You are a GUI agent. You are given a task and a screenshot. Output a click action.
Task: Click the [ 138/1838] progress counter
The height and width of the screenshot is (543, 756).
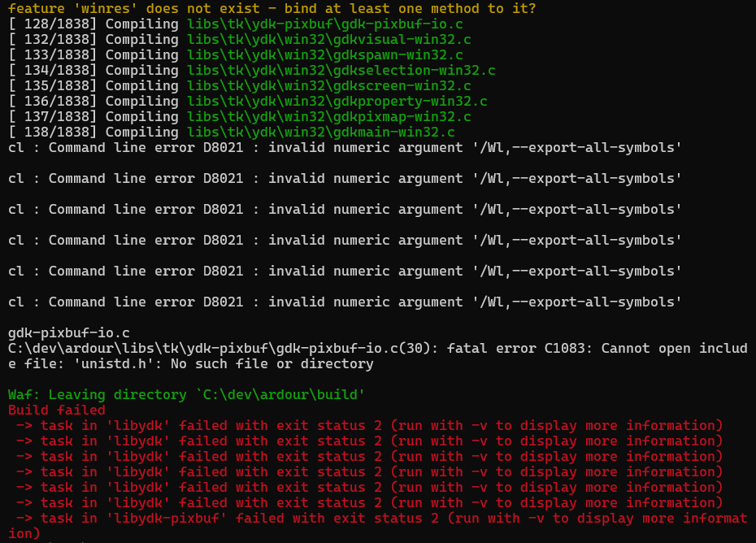coord(52,132)
